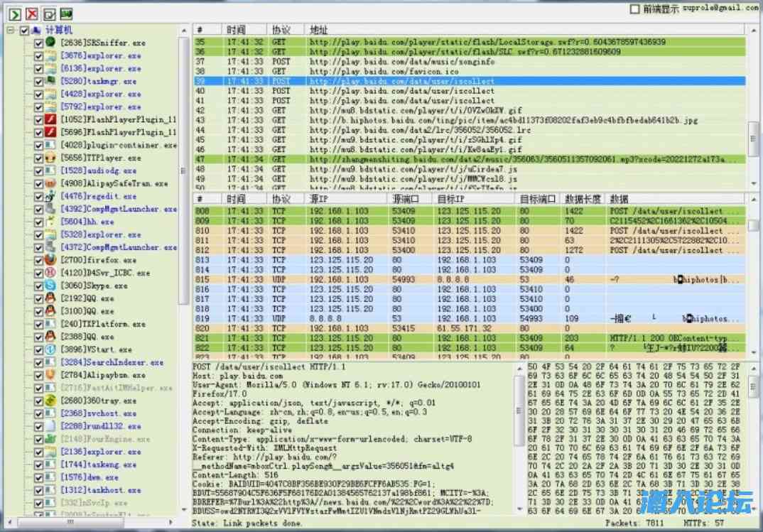Uncheck the regedit.exe process checkbox
763x532 pixels.
coord(38,196)
